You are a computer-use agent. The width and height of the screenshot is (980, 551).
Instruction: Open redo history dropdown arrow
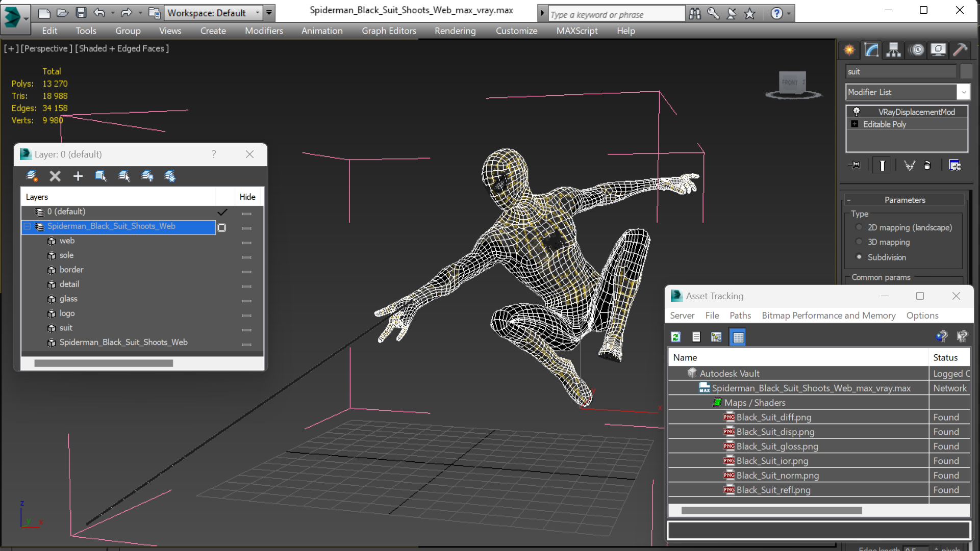point(140,13)
